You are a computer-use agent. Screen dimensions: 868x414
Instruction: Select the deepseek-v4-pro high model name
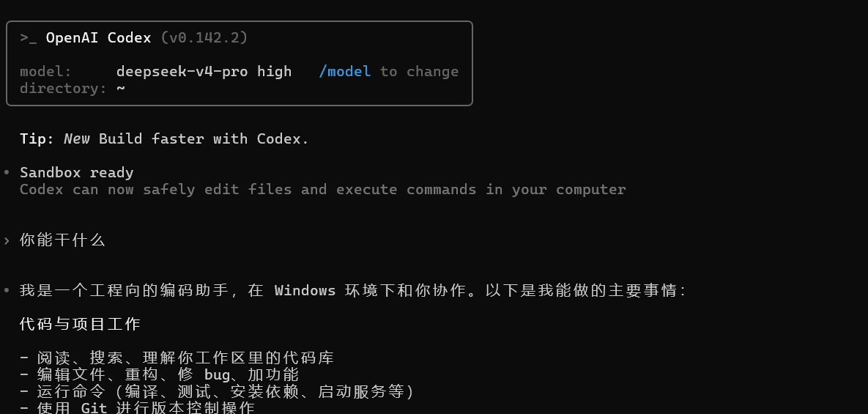204,71
